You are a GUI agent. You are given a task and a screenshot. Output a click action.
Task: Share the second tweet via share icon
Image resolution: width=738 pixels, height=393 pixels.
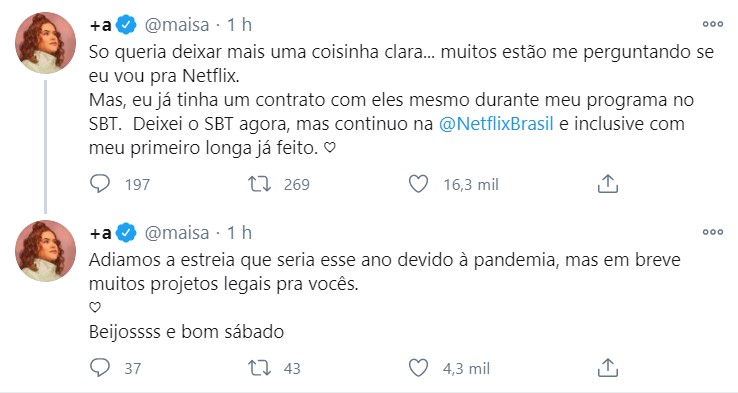click(x=608, y=368)
